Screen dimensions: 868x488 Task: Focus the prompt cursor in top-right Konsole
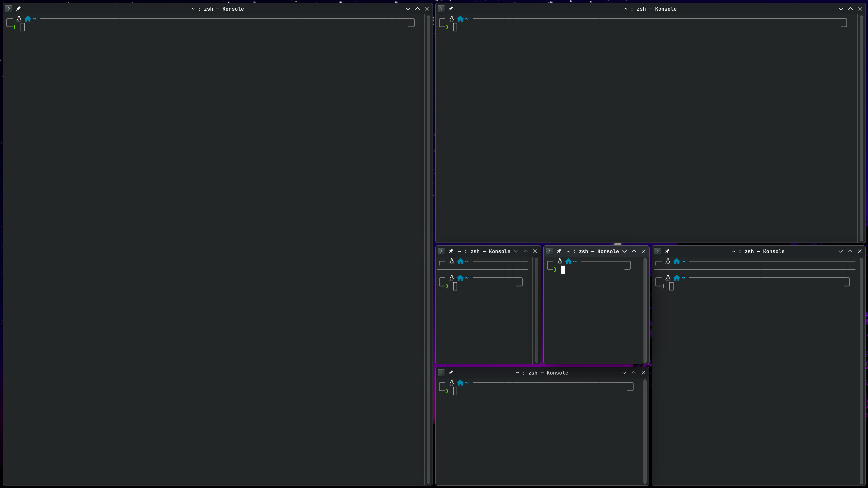pyautogui.click(x=455, y=27)
